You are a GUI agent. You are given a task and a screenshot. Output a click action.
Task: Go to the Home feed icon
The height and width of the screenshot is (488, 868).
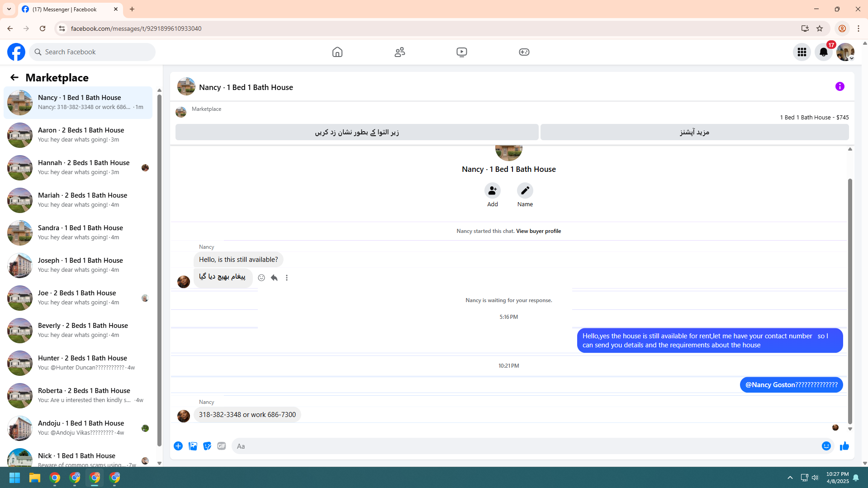tap(337, 52)
